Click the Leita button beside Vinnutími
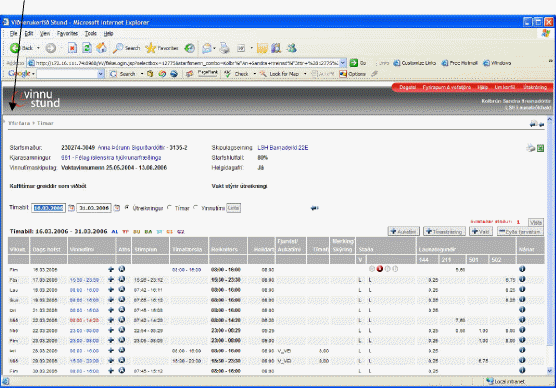Screen dimensions: 556x388 233,208
